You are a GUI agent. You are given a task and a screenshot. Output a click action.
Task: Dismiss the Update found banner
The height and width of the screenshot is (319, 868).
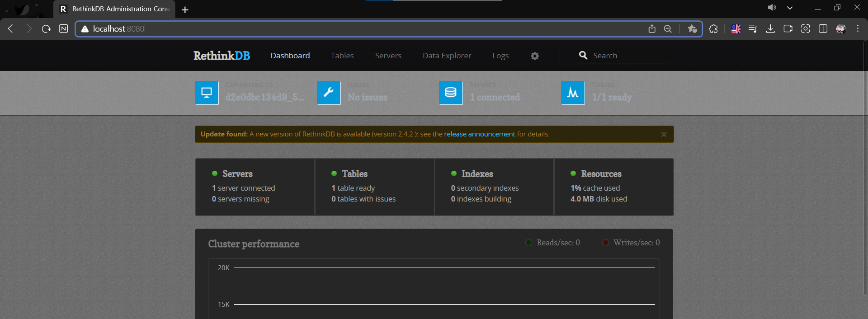point(664,134)
